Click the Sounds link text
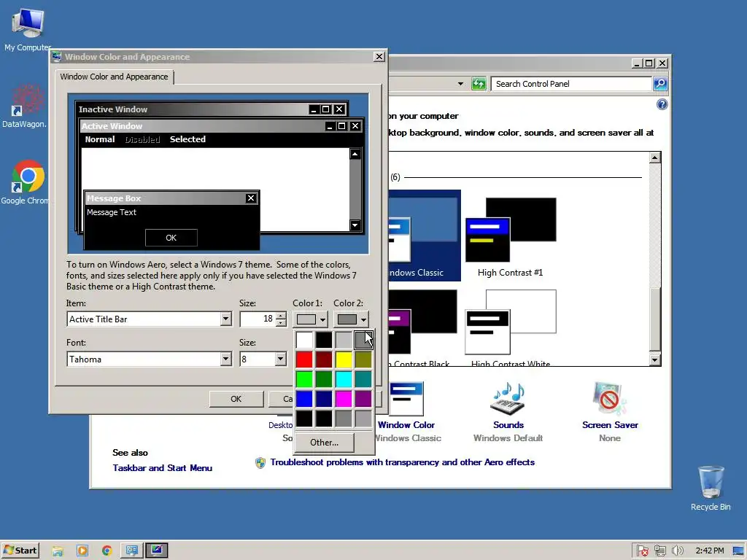The width and height of the screenshot is (747, 560). click(508, 425)
